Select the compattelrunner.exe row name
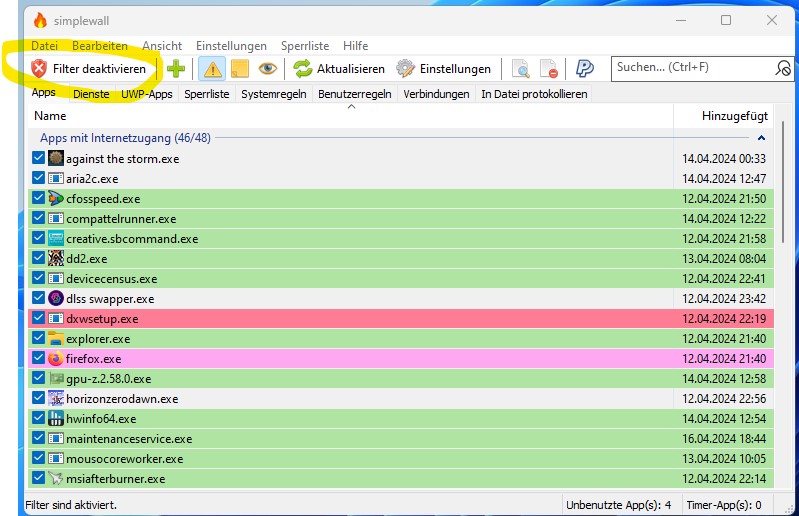Viewport: 799px width, 516px height. coord(121,219)
